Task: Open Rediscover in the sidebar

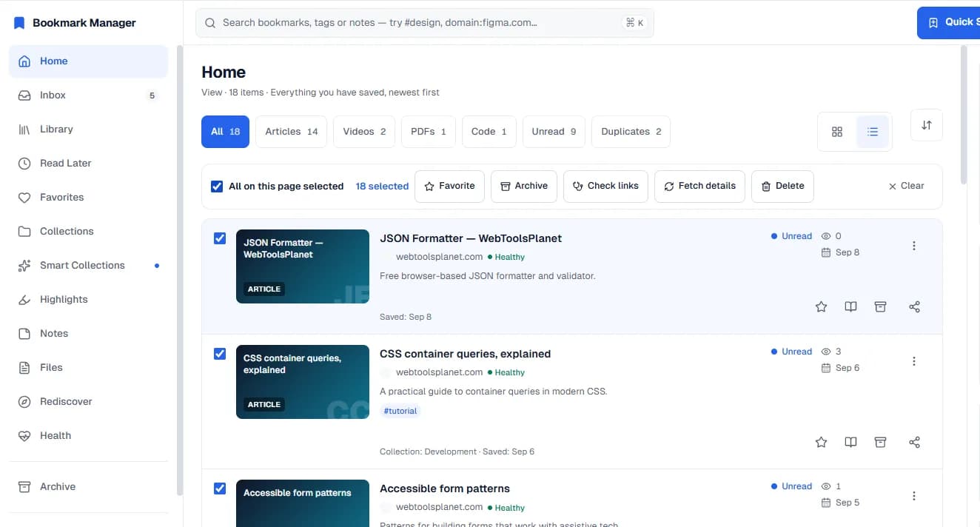Action: click(x=88, y=402)
